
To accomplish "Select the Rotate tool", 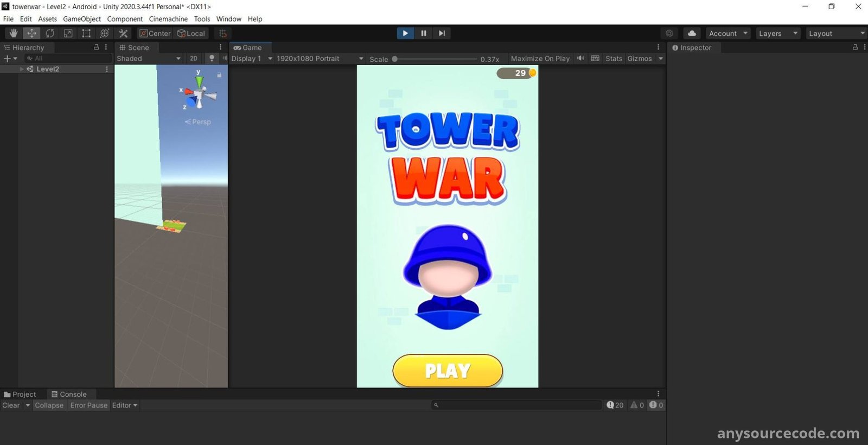I will pyautogui.click(x=50, y=33).
